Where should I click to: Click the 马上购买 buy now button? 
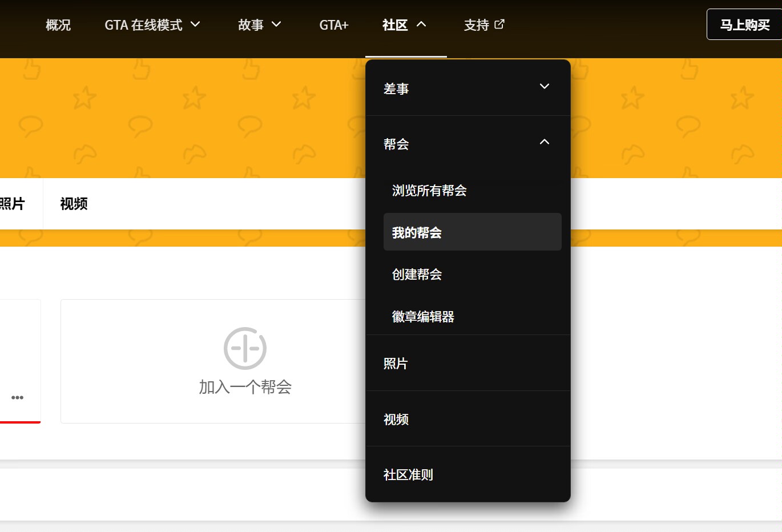tap(744, 25)
